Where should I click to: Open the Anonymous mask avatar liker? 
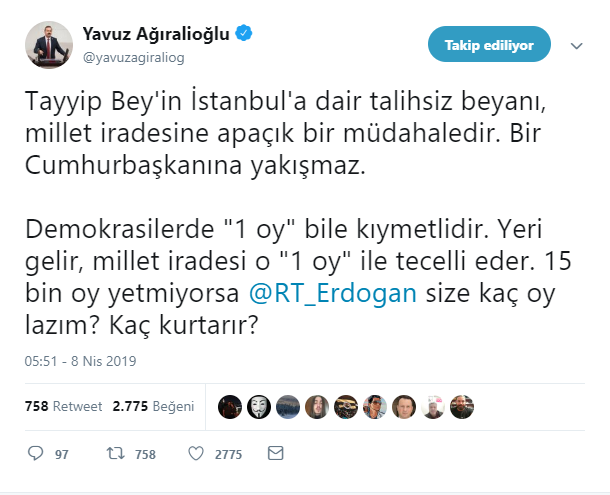[259, 407]
